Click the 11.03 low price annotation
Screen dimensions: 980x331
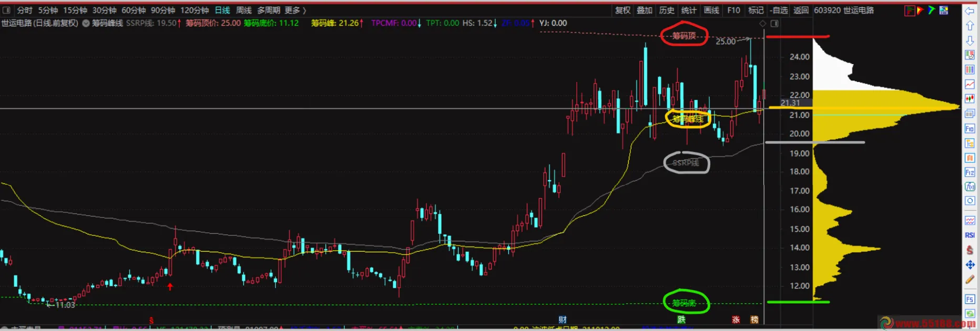point(65,305)
